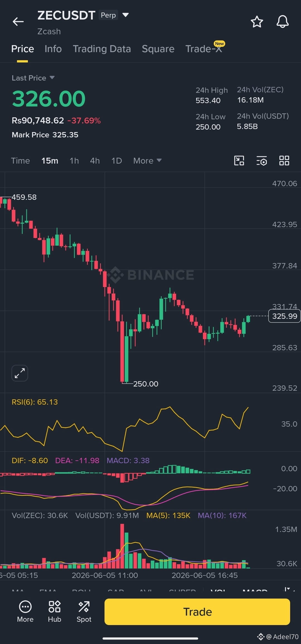Open the Trading Data tab

(x=102, y=49)
